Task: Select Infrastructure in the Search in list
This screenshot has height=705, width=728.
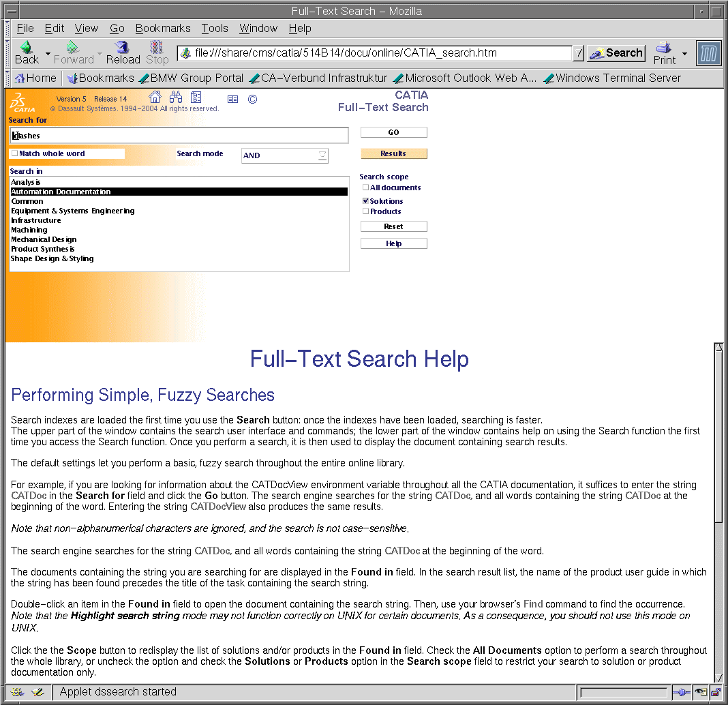Action: coord(179,220)
